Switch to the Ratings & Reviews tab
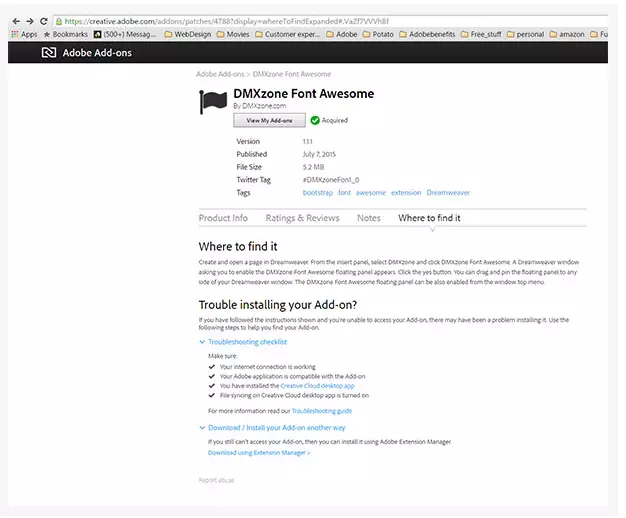Viewport: 626px width, 518px height. click(x=302, y=218)
